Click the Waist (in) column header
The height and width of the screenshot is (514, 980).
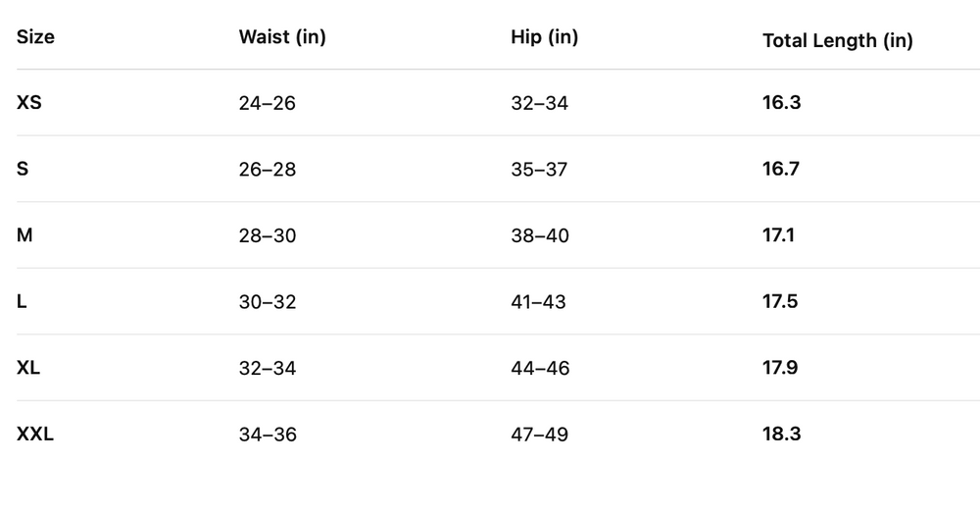pyautogui.click(x=282, y=37)
